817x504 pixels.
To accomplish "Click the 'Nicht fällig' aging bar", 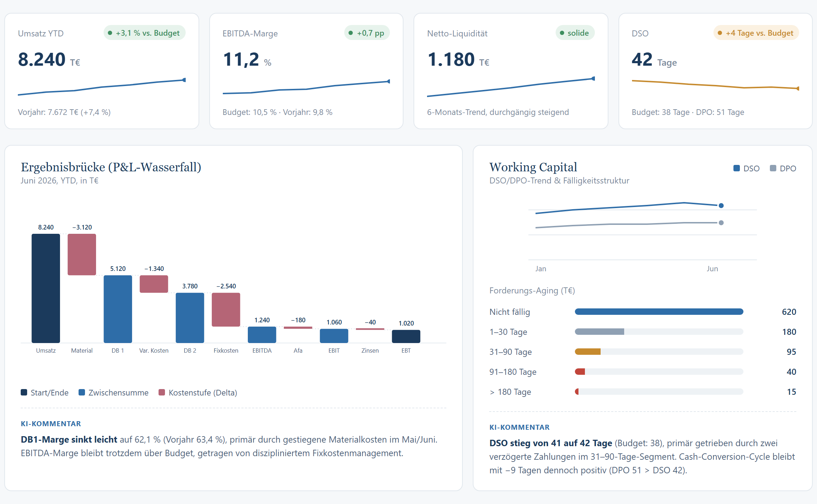I will (x=659, y=312).
